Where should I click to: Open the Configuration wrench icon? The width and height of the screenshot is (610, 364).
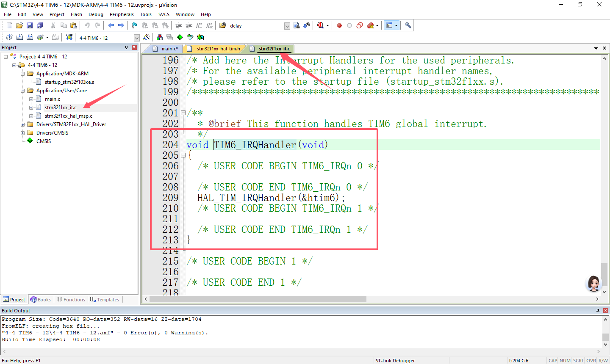coord(408,25)
